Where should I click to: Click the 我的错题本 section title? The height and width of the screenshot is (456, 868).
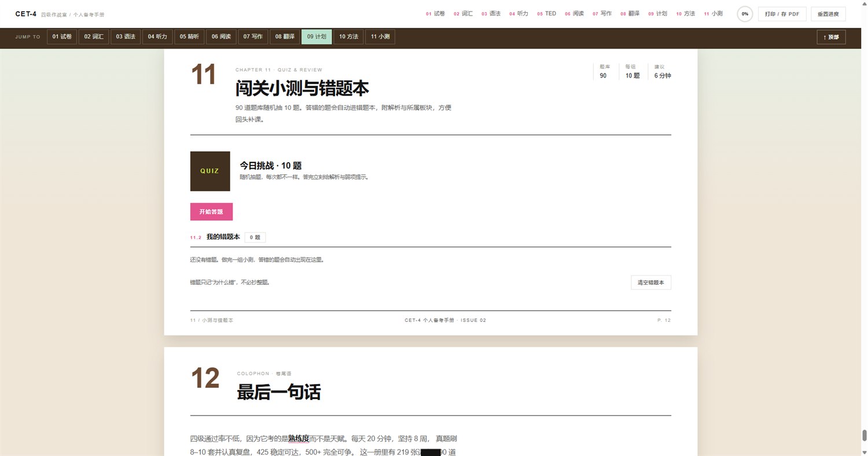(223, 237)
